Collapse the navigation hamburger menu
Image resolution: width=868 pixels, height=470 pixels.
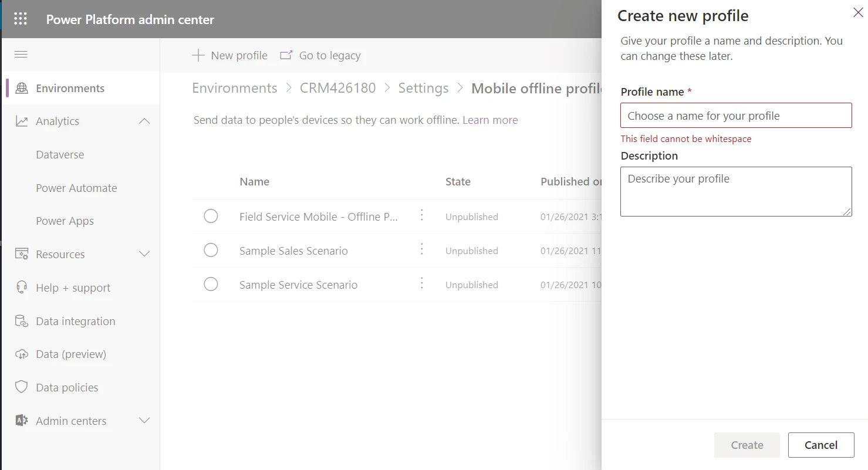pos(21,55)
